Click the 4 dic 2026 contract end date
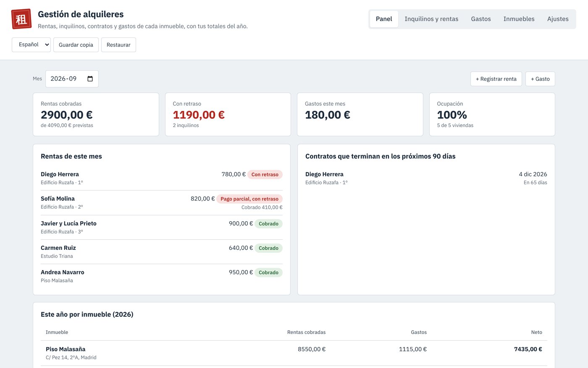The width and height of the screenshot is (588, 368). pos(533,174)
